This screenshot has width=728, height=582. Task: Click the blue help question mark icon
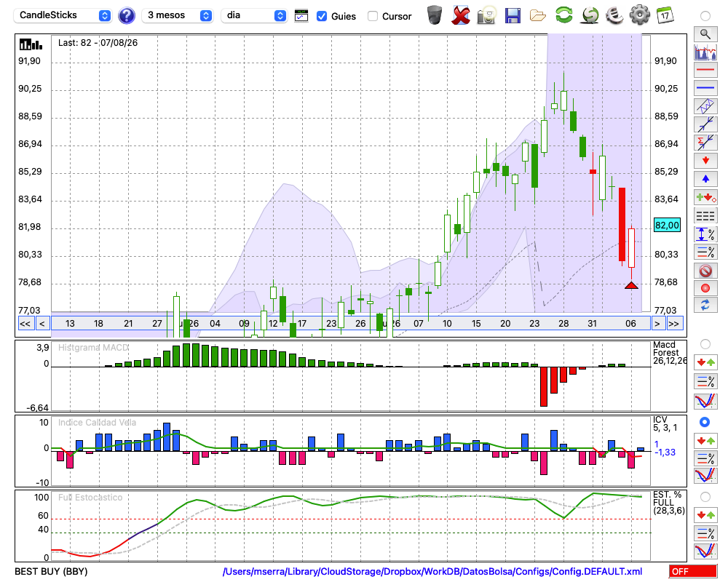(x=126, y=16)
